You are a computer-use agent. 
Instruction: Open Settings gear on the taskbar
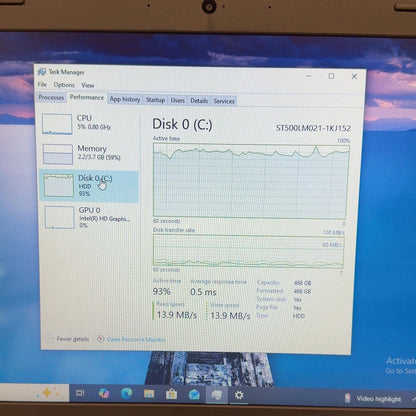click(x=239, y=395)
